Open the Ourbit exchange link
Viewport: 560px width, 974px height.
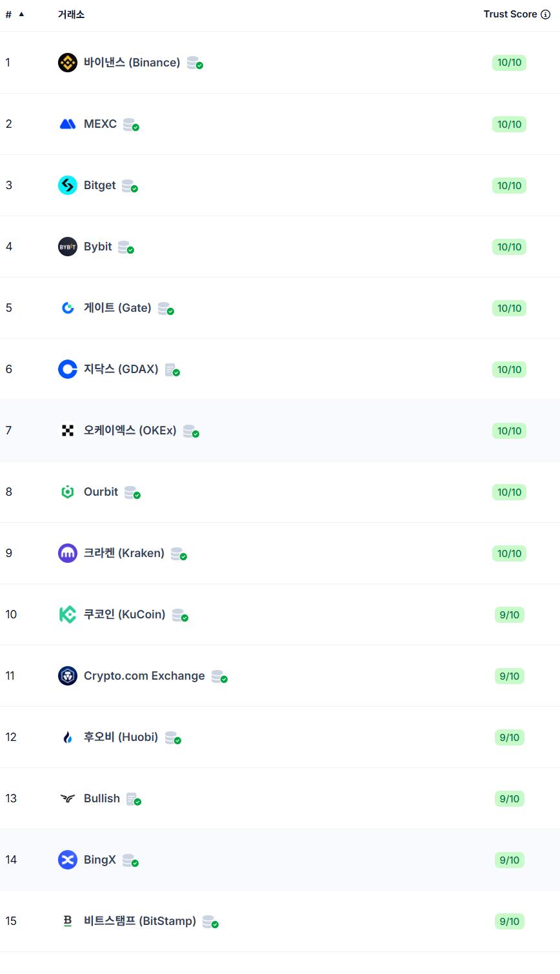click(x=101, y=492)
